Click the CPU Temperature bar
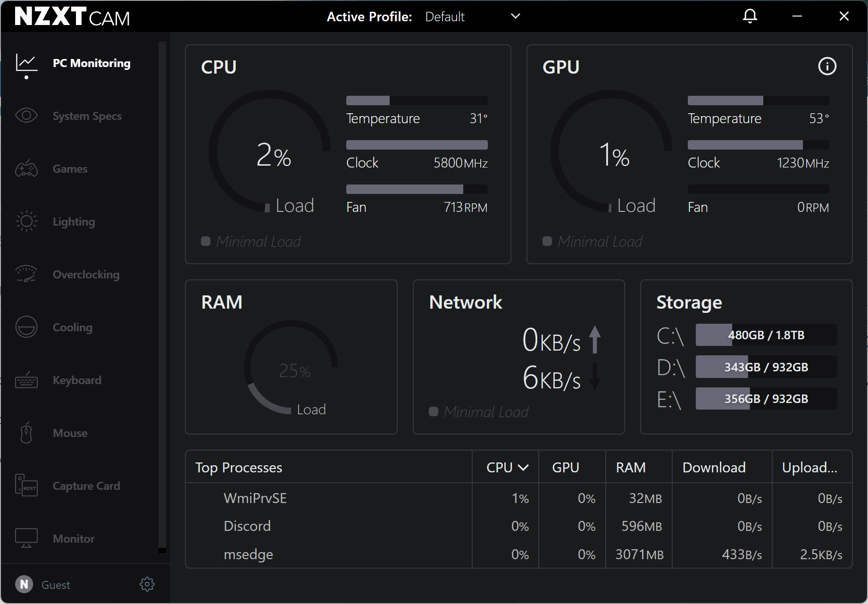The width and height of the screenshot is (868, 604). tap(417, 101)
